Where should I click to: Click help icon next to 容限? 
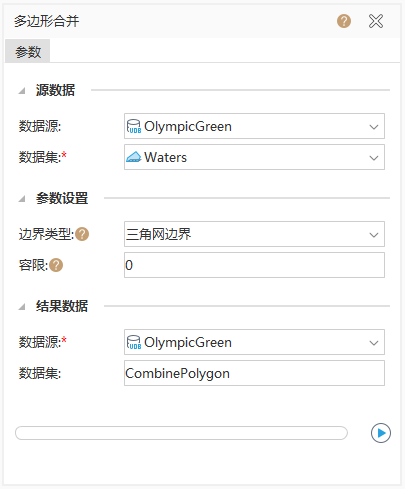pos(56,265)
